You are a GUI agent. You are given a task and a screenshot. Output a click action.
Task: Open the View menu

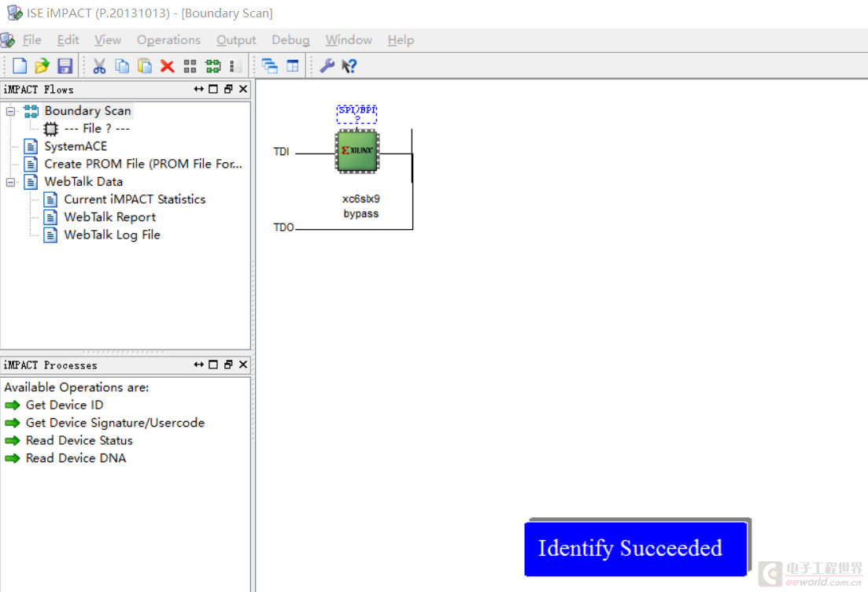click(108, 40)
